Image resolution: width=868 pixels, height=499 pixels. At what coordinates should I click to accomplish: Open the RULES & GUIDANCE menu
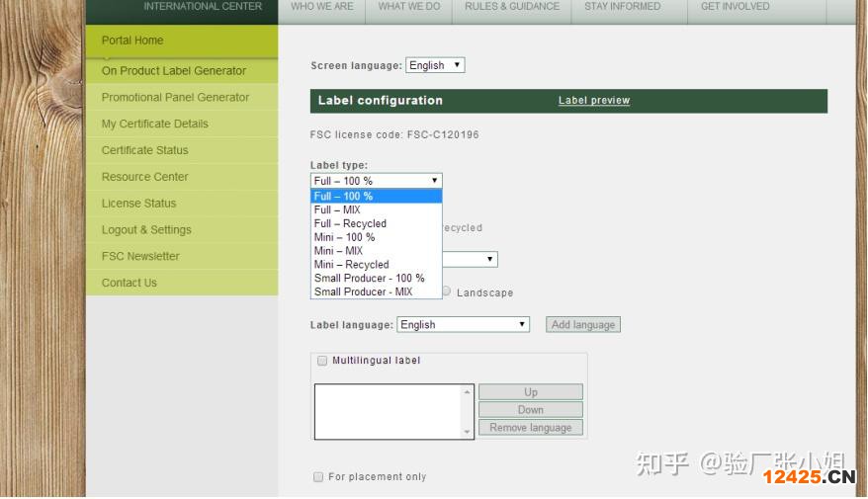[x=512, y=7]
